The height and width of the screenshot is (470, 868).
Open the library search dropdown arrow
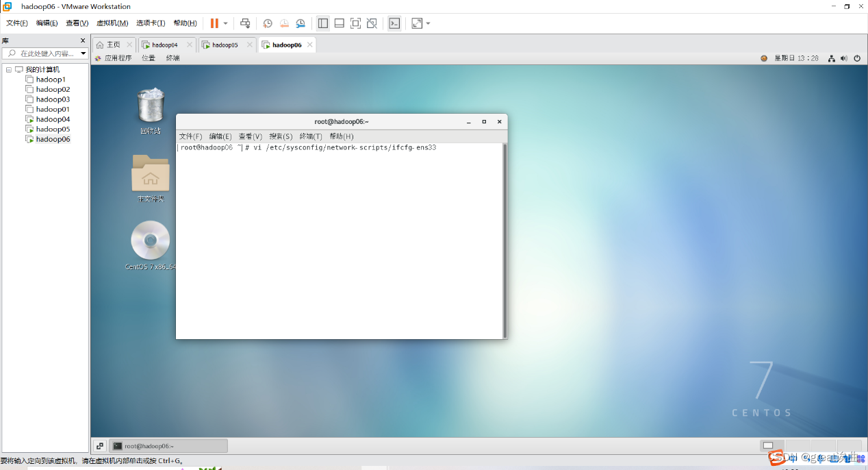pyautogui.click(x=84, y=53)
